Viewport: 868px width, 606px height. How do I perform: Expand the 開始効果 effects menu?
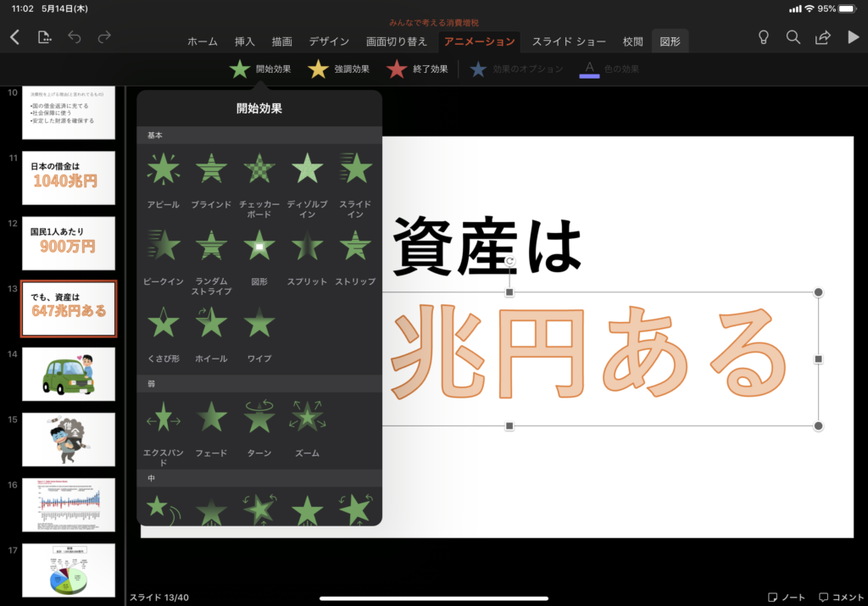(x=260, y=69)
